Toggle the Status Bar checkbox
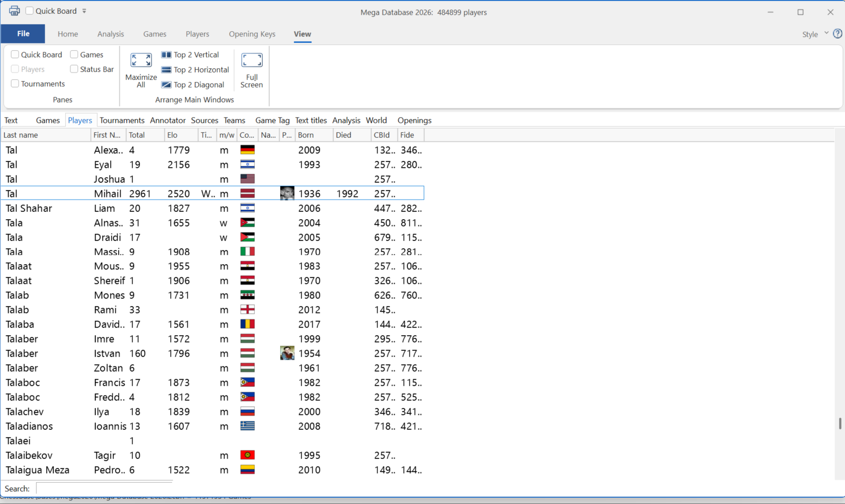The height and width of the screenshot is (504, 845). click(x=74, y=69)
